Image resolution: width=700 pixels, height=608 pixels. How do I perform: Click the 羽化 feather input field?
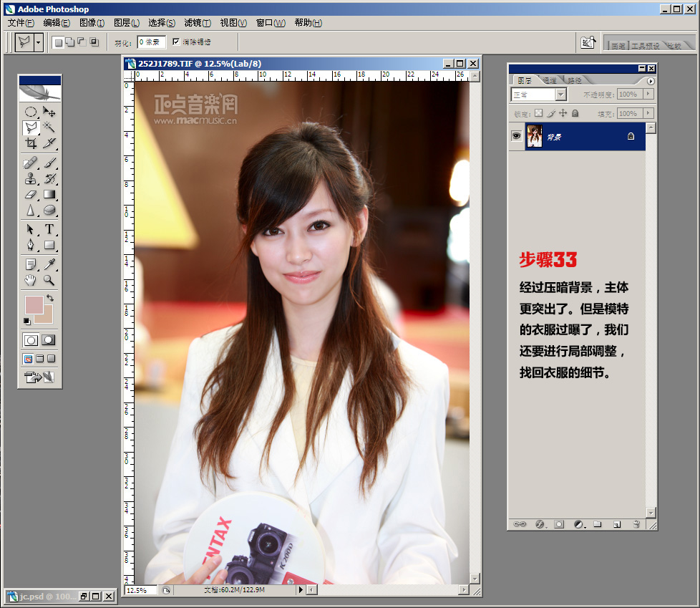point(152,42)
